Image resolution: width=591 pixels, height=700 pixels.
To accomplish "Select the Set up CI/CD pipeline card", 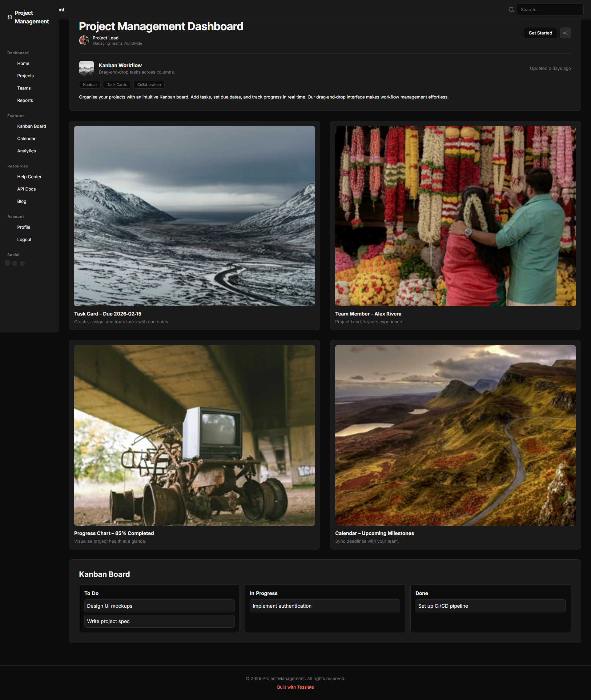I will [490, 606].
